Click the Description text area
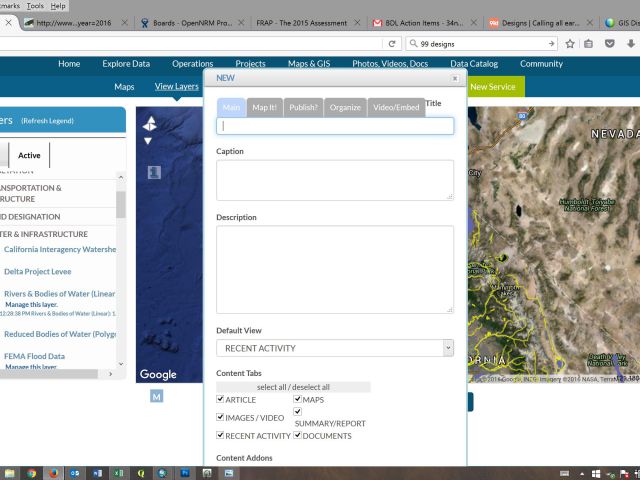640x480 pixels. (x=335, y=269)
